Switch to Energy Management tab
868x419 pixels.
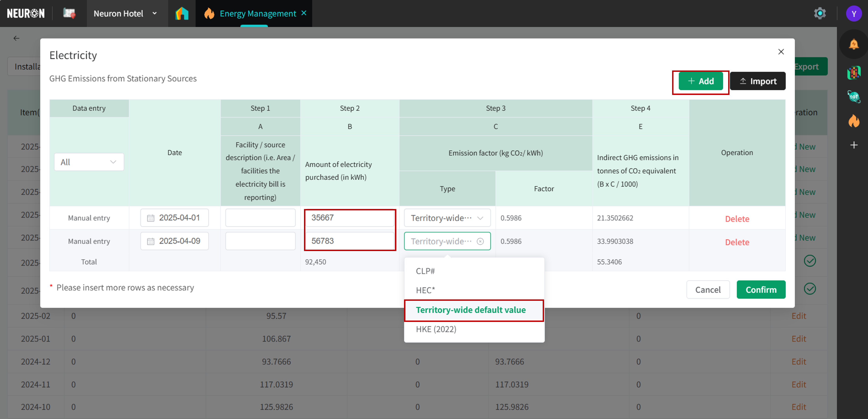(x=257, y=13)
